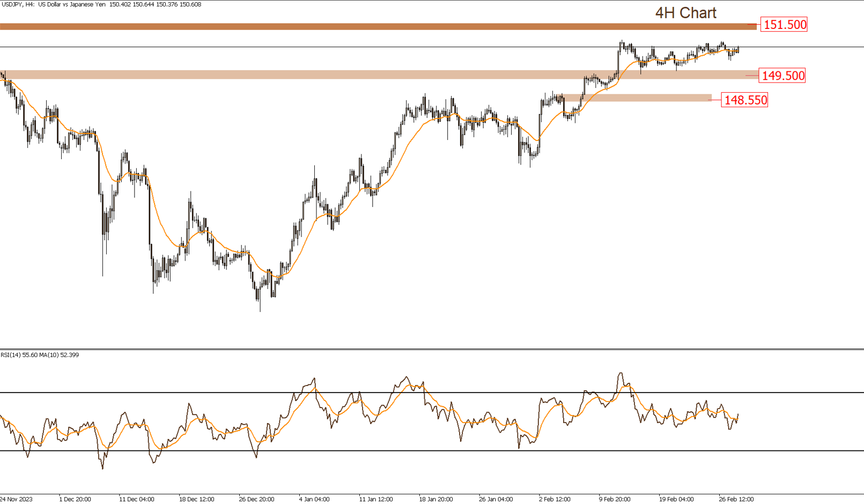Select the 18 Dec 12:00 time label
This screenshot has height=504, width=864.
click(x=196, y=499)
